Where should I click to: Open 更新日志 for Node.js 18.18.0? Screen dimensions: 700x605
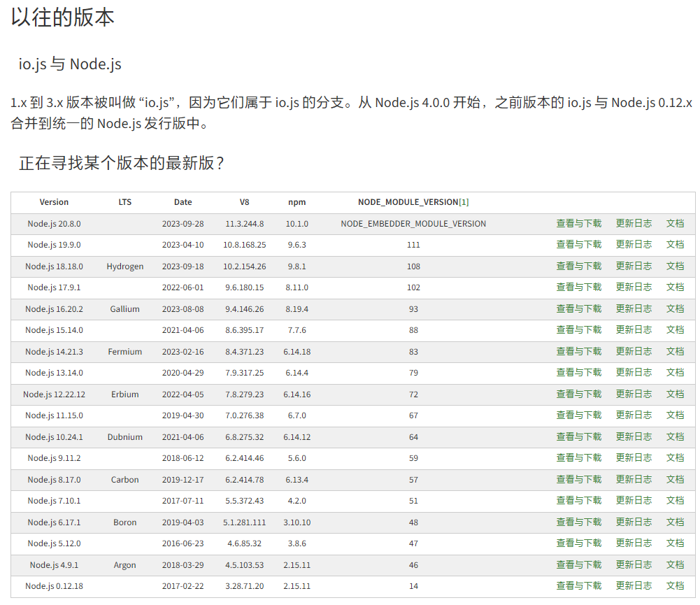[x=634, y=266]
